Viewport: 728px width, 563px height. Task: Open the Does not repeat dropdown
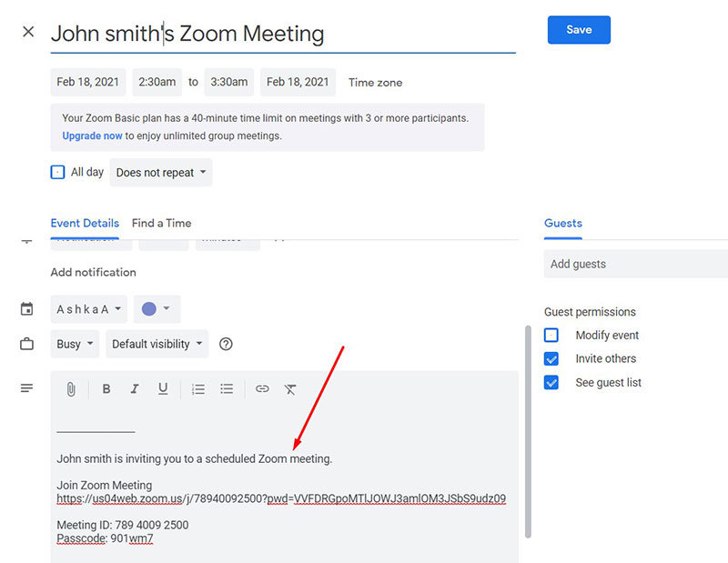[161, 172]
